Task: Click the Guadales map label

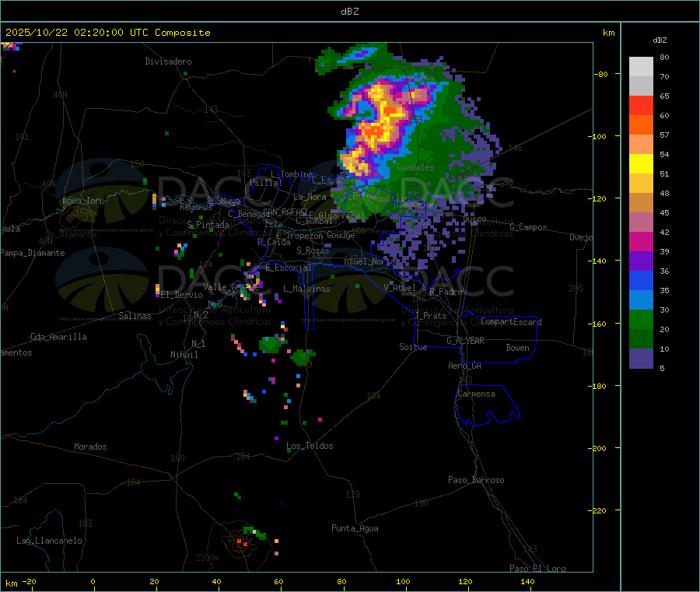Action: (x=415, y=167)
